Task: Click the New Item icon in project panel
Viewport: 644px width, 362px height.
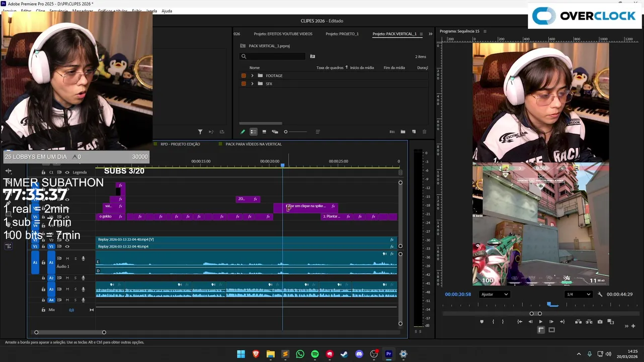Action: tap(414, 132)
